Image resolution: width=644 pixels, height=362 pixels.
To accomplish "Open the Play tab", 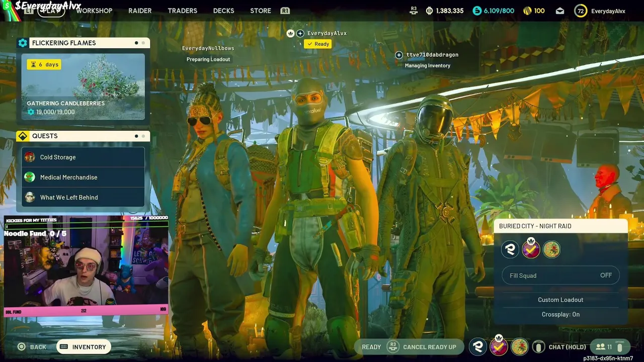I will tap(51, 11).
